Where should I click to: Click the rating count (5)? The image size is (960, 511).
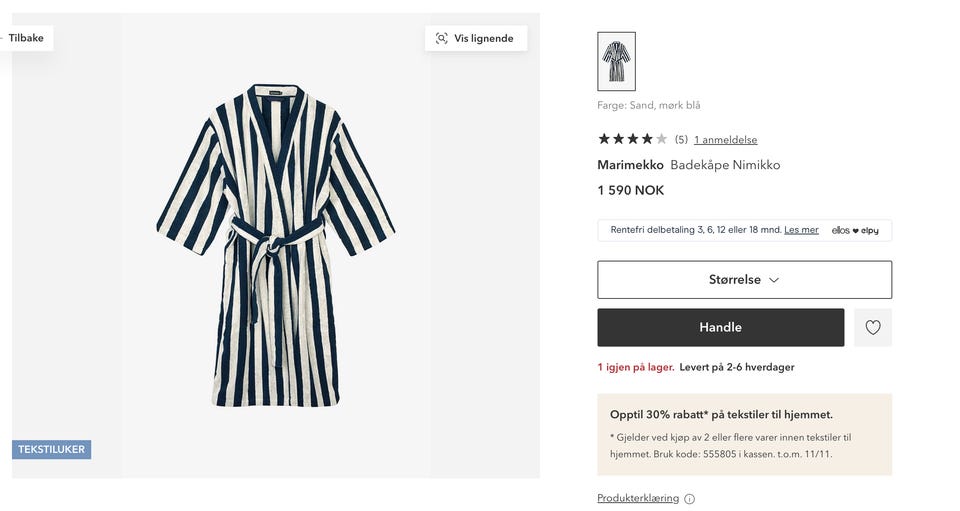coord(681,140)
